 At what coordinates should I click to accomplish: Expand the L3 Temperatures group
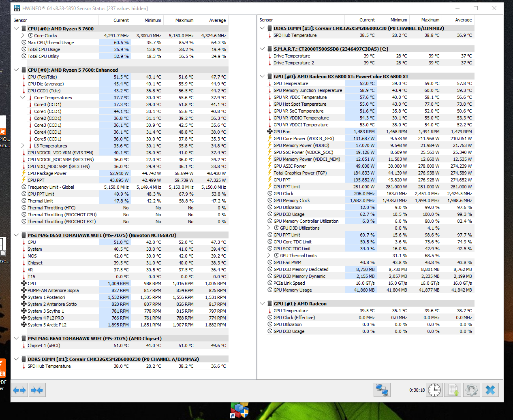point(23,146)
